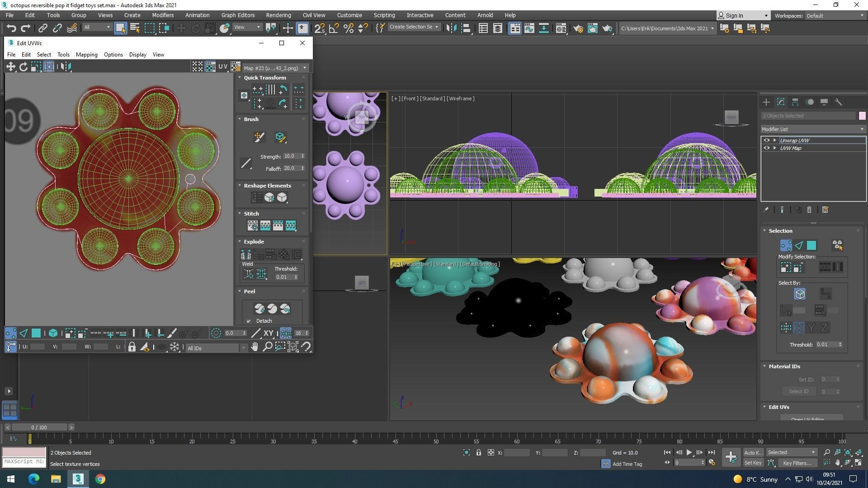Screen dimensions: 868x488
Task: Click the Pan hand tool in UV editor
Action: coord(255,347)
